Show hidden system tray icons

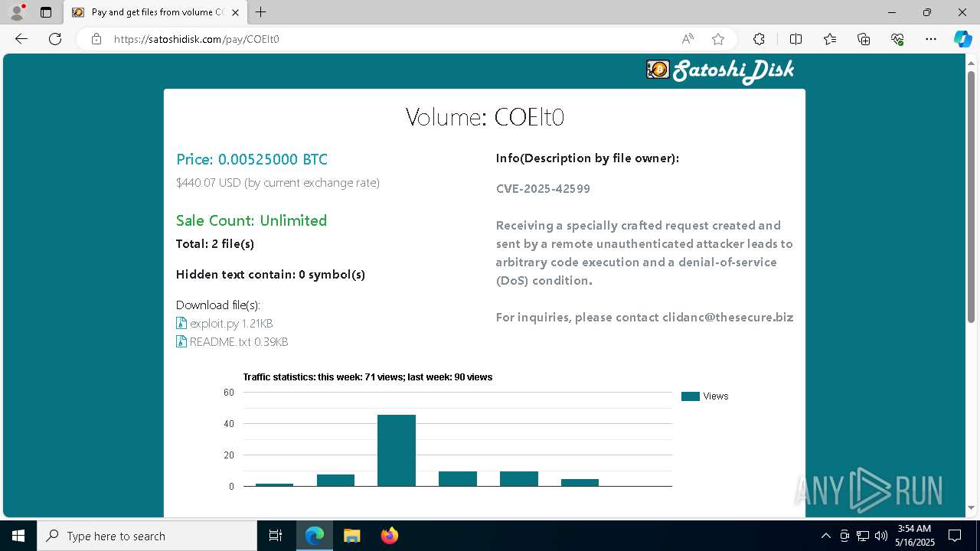tap(825, 536)
